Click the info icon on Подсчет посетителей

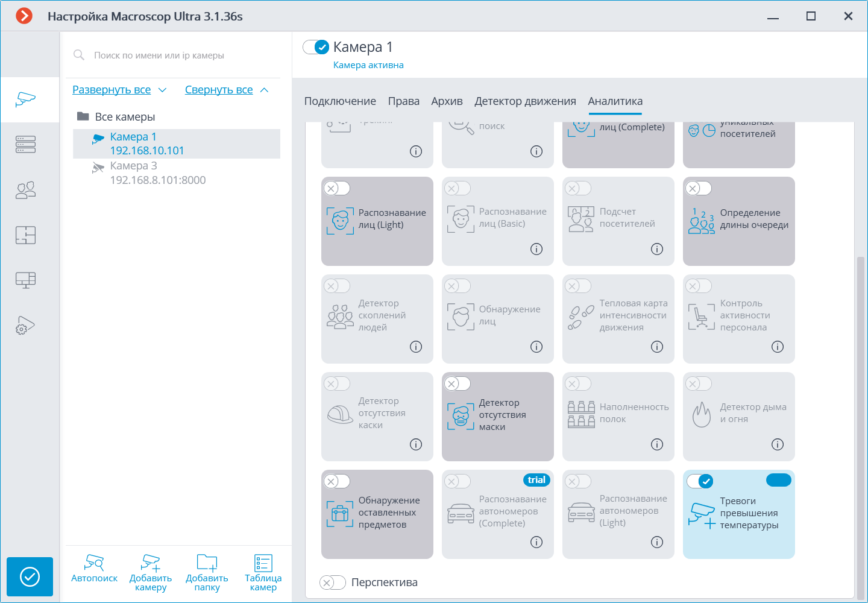pyautogui.click(x=657, y=249)
